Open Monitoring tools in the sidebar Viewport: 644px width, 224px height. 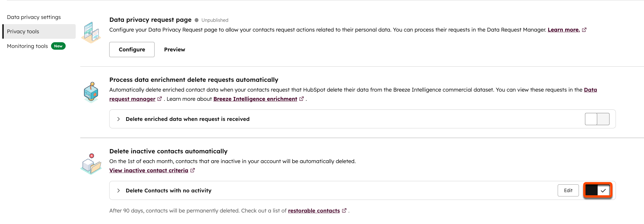pyautogui.click(x=27, y=46)
